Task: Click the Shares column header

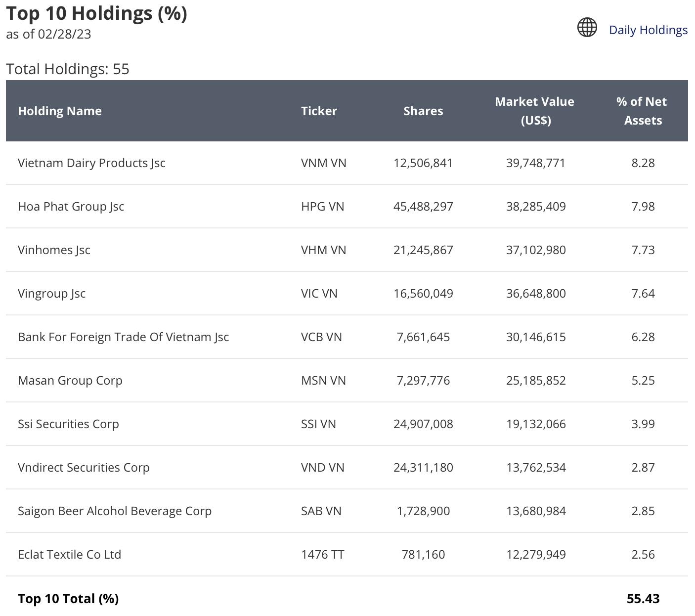Action: point(423,111)
